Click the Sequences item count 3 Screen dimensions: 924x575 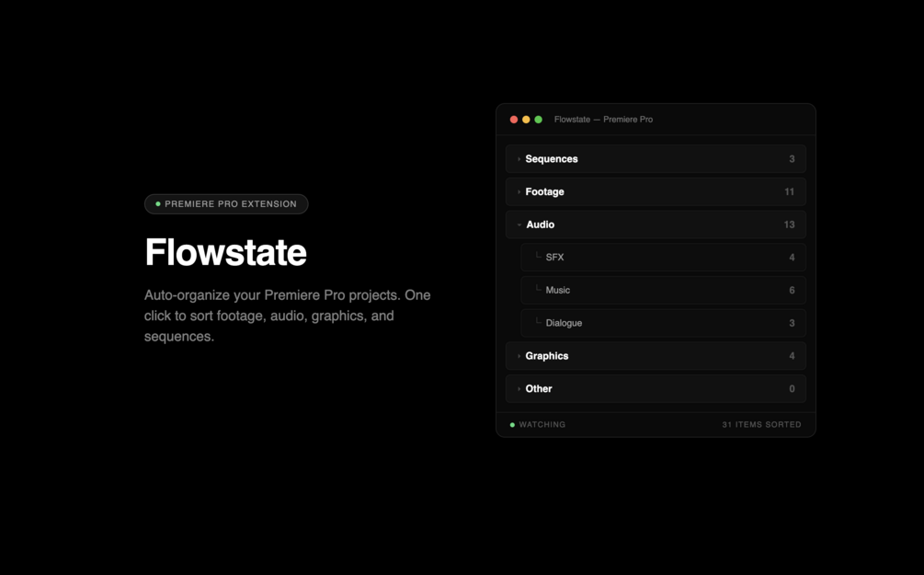point(792,159)
